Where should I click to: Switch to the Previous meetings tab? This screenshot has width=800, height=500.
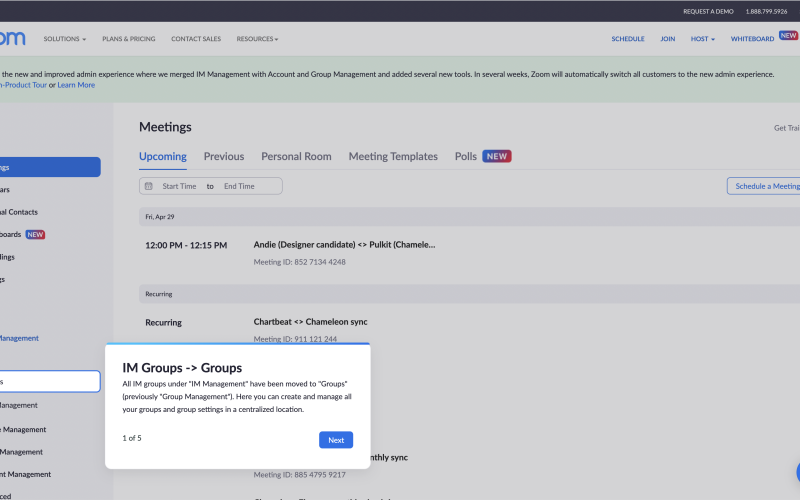[224, 157]
